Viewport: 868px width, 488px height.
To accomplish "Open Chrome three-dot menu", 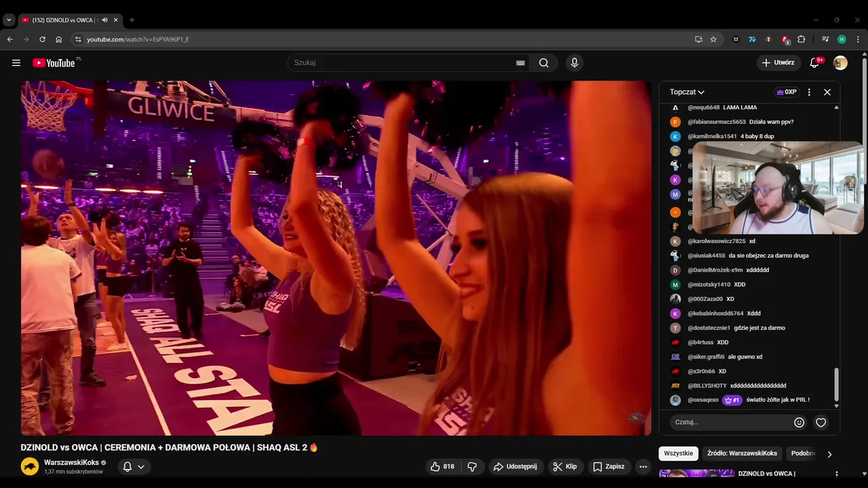I will tap(858, 39).
